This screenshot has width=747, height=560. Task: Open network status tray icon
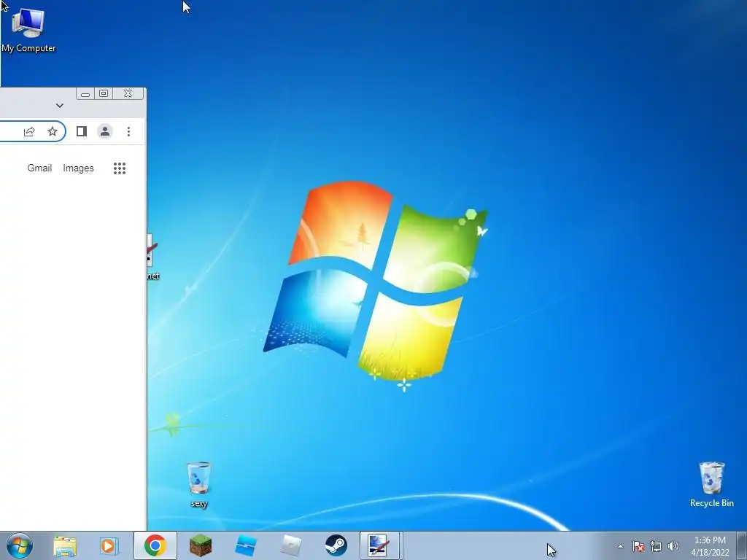coord(656,546)
